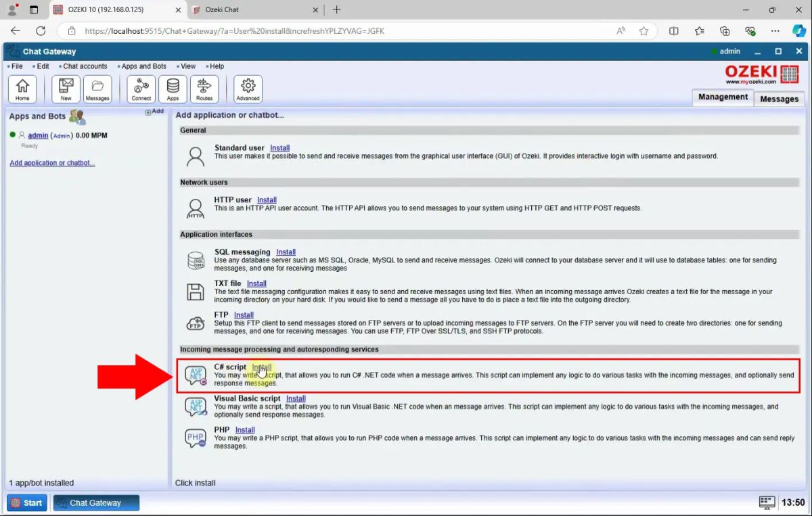Open the browser tab actions icon
The height and width of the screenshot is (516, 812).
(x=34, y=9)
